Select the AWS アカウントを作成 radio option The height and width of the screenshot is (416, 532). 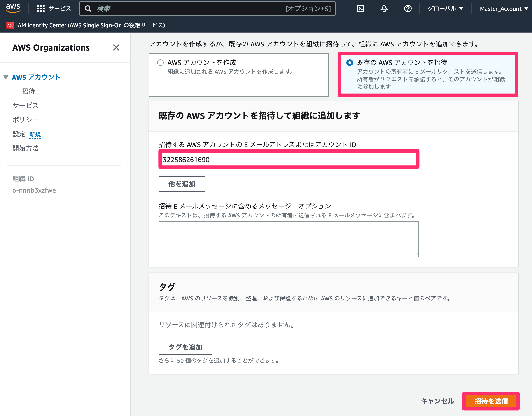[160, 63]
